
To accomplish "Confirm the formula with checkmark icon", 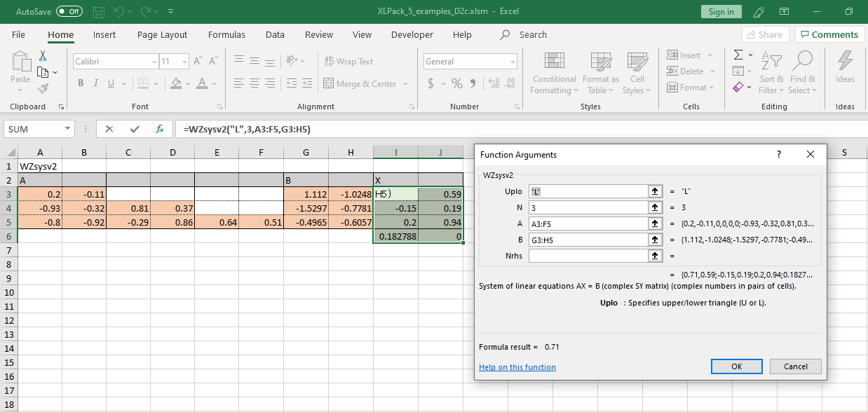I will pos(135,129).
